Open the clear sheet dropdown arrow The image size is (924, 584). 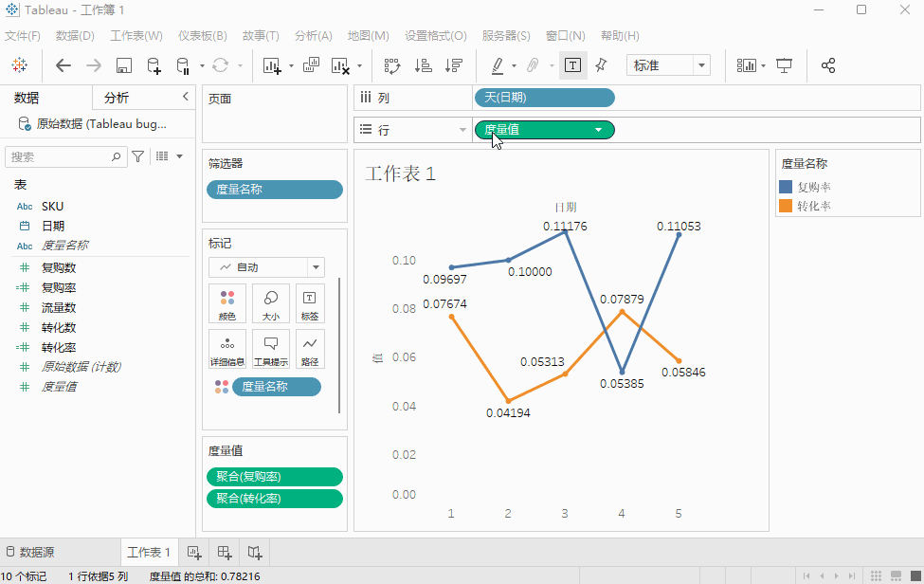pos(360,65)
